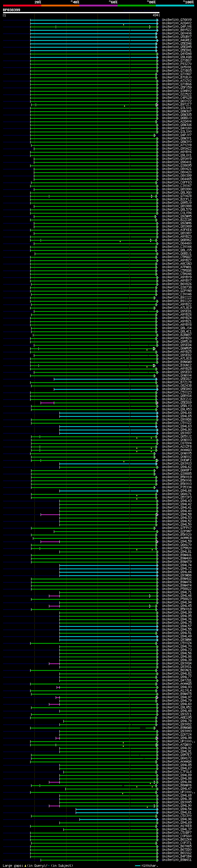This screenshot has height=868, width=197.
Task: Click UniRef100_Q5EDH3 label
Action: (x=177, y=389)
